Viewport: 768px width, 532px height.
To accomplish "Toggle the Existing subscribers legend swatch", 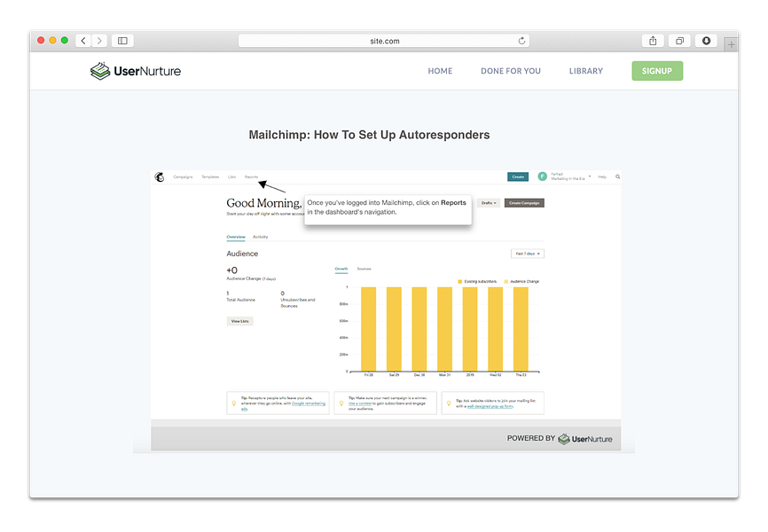I will pos(460,282).
